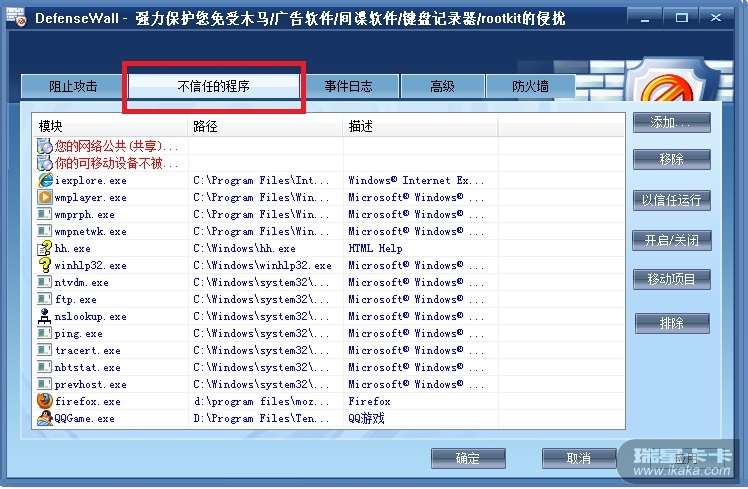Click the 取消 button
Image resolution: width=748 pixels, height=489 pixels.
[x=579, y=458]
